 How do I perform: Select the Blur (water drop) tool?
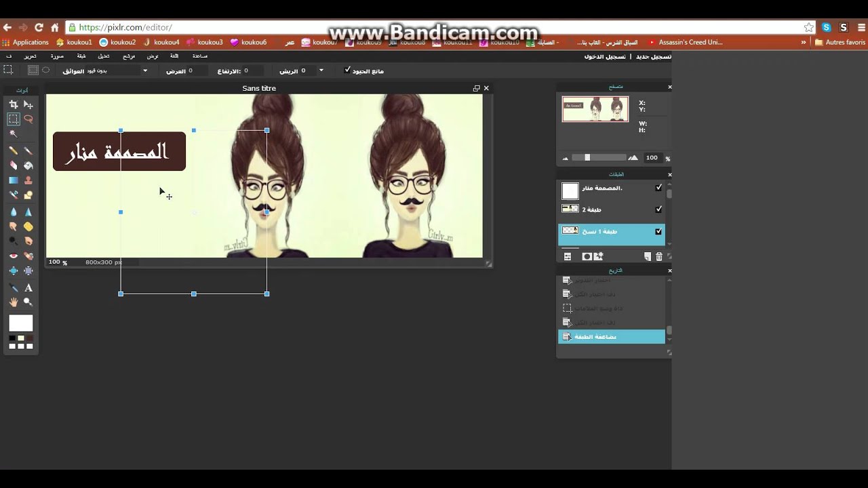13,211
